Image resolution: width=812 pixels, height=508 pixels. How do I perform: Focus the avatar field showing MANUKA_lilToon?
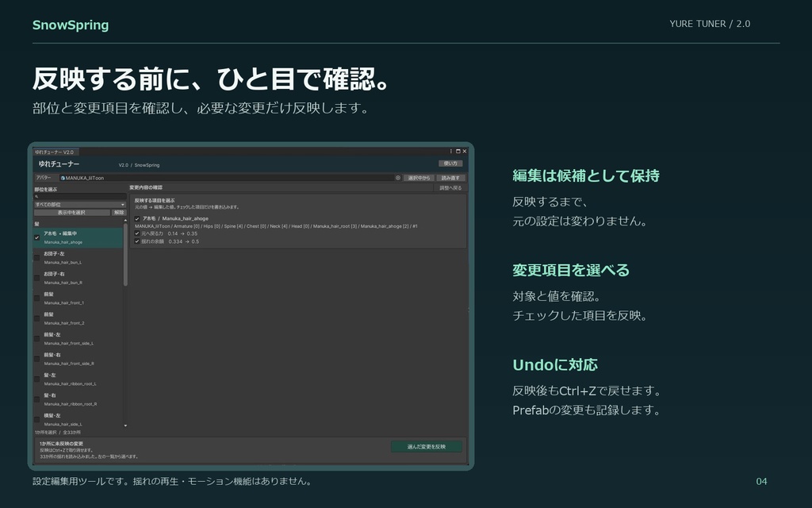click(230, 178)
